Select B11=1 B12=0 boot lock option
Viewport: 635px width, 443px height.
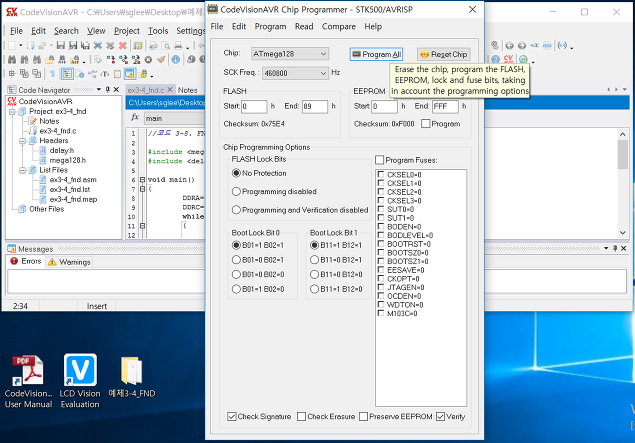314,289
